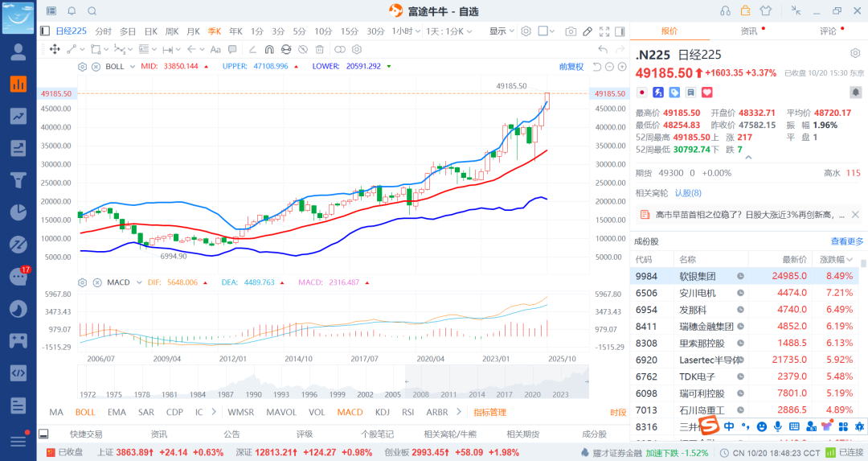The width and height of the screenshot is (868, 461).
Task: Click the search magnifier in title bar
Action: [92, 11]
